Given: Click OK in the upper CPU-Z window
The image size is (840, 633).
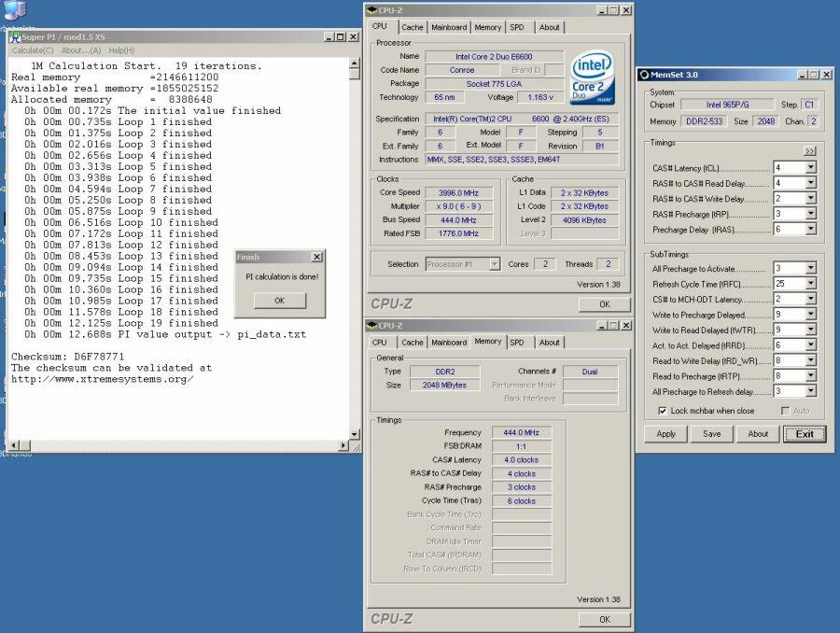Looking at the screenshot, I should (604, 304).
